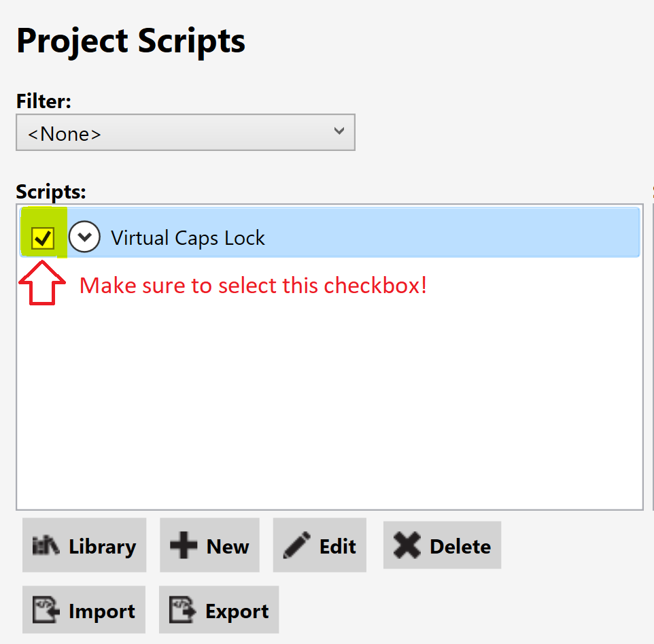Click the red 'Make sure to select this checkbox!' text
The image size is (654, 644).
coord(253,286)
